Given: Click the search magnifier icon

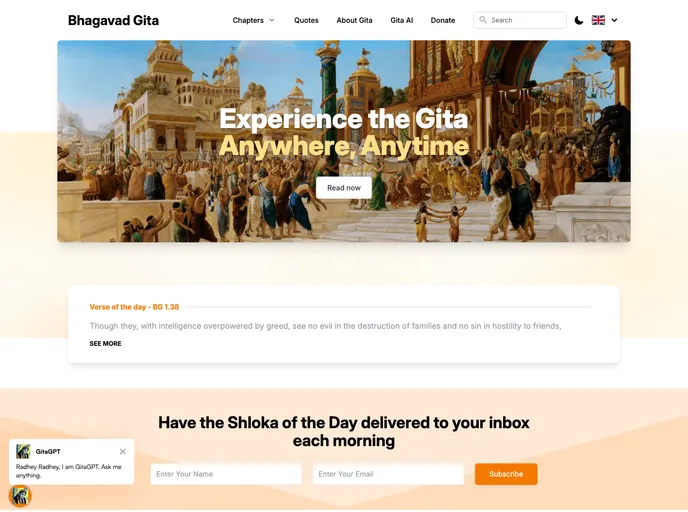Looking at the screenshot, I should pyautogui.click(x=483, y=20).
